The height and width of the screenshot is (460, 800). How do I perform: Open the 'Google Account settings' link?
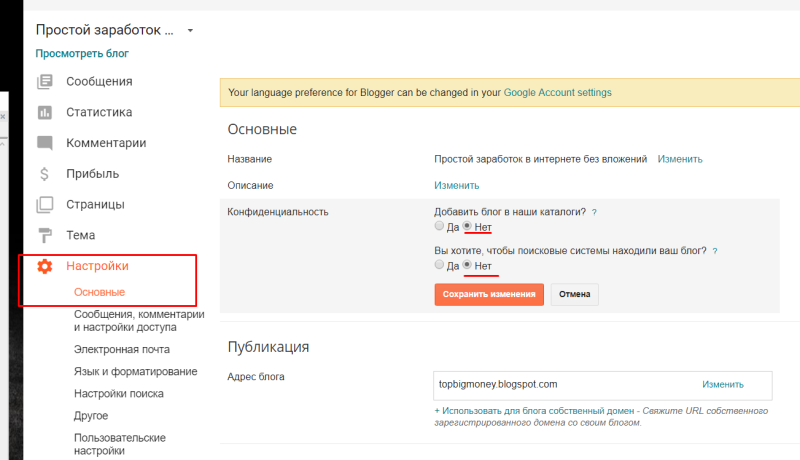(x=557, y=92)
